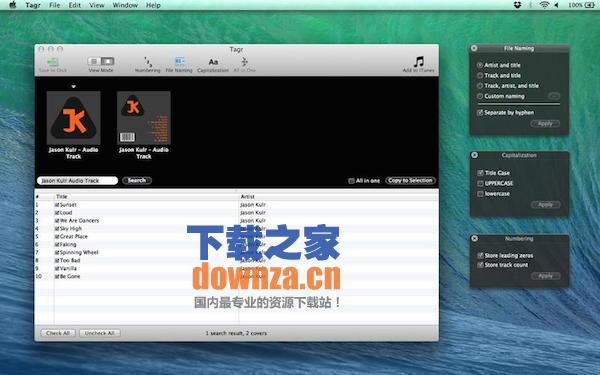Enable the All in one checkbox
This screenshot has width=600, height=375.
click(x=351, y=181)
